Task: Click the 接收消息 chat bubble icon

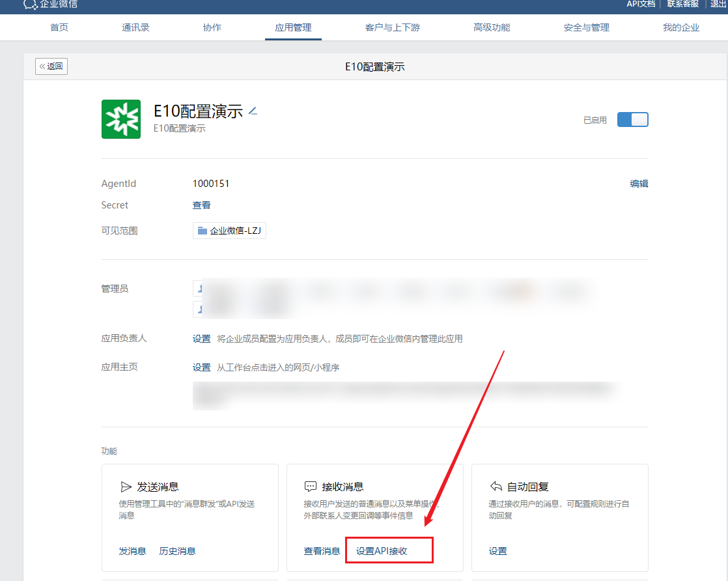Action: (x=310, y=487)
